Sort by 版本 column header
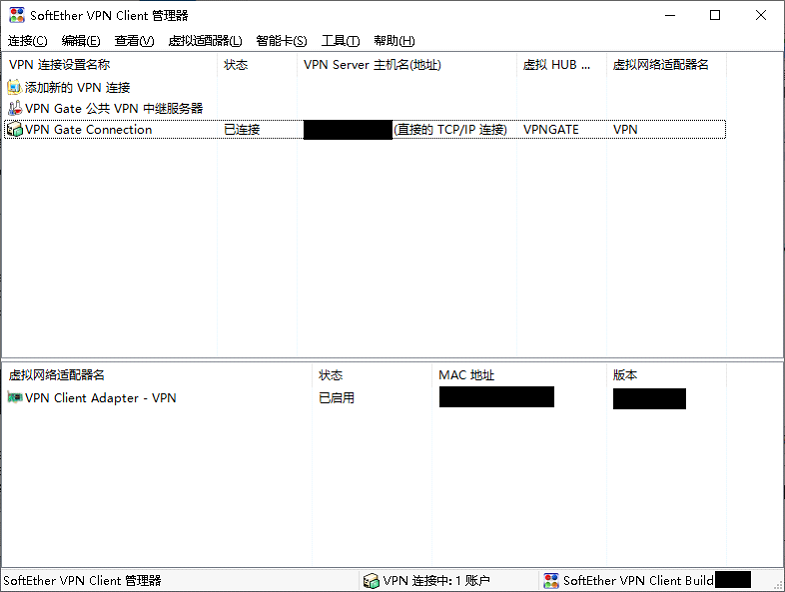Viewport: 785px width, 592px height. click(666, 375)
